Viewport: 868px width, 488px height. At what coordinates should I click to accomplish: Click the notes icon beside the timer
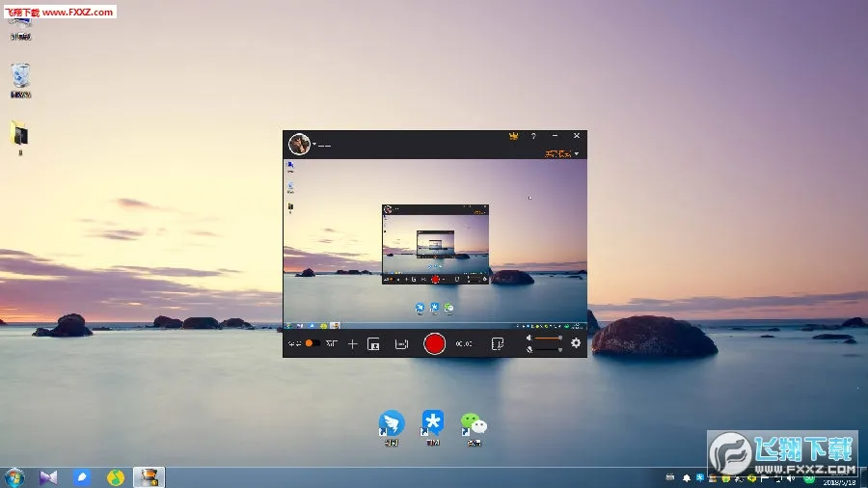tap(497, 343)
